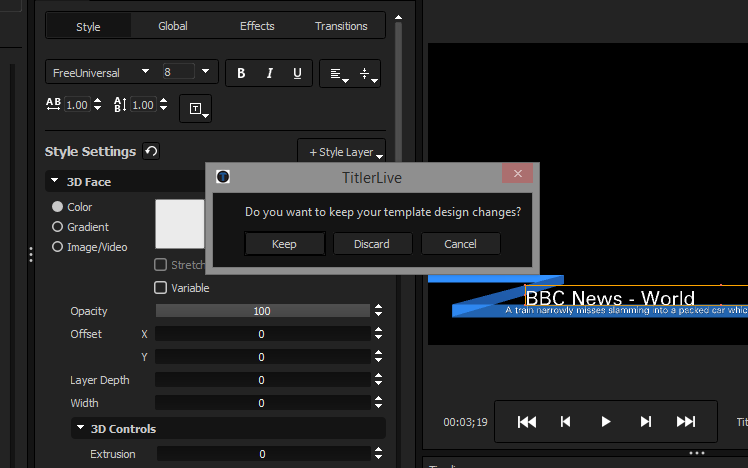The image size is (748, 468).
Task: Select the Image/Video face option
Action: 58,247
